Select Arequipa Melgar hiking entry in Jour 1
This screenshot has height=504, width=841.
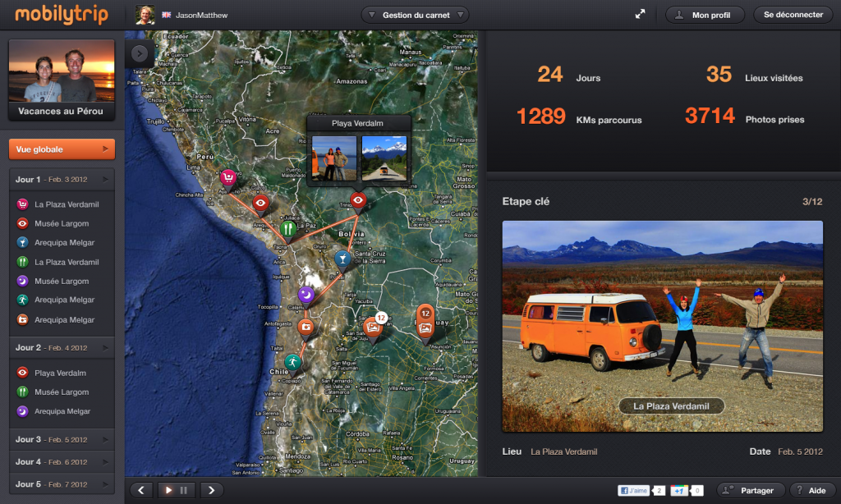click(55, 300)
